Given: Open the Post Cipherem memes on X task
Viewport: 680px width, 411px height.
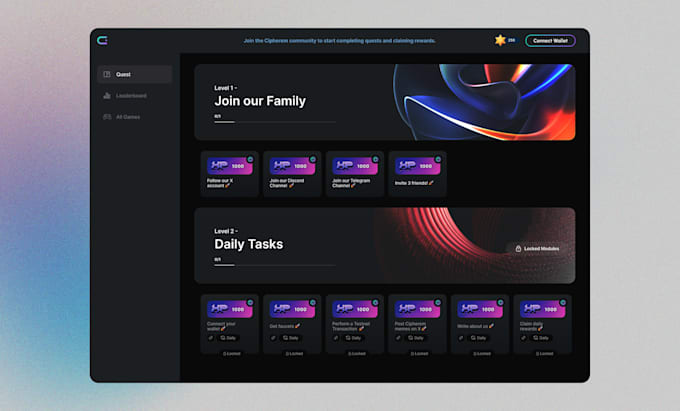Looking at the screenshot, I should (x=417, y=324).
